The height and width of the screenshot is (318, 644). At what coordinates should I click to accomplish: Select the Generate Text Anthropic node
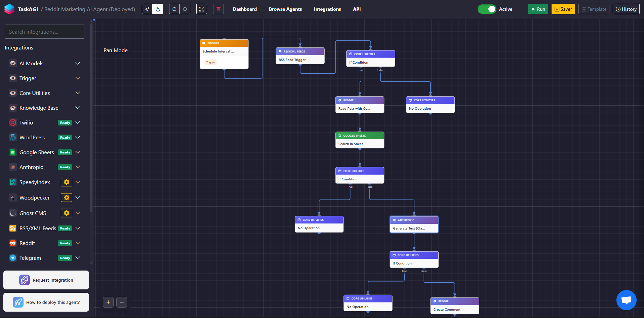(x=414, y=224)
